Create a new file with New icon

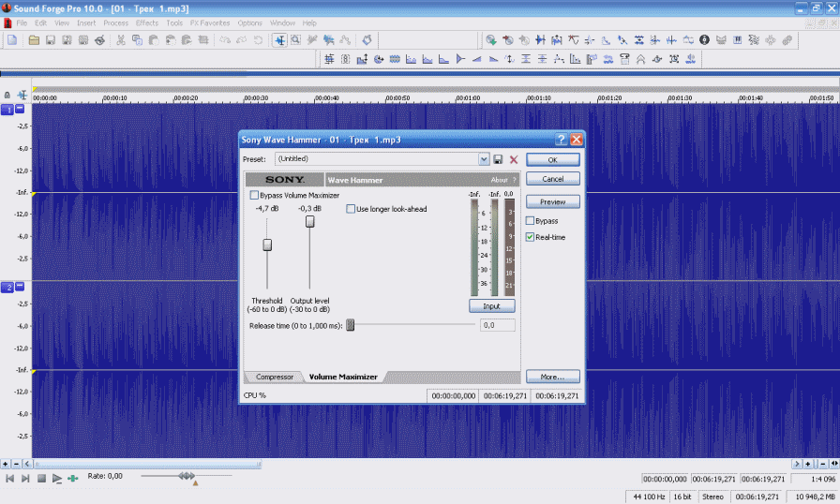tap(12, 40)
